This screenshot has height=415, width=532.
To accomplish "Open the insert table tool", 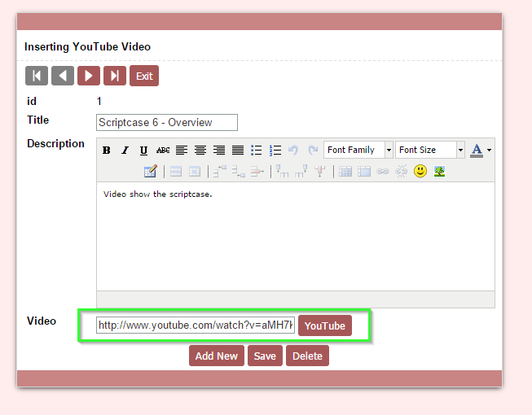I will (345, 171).
